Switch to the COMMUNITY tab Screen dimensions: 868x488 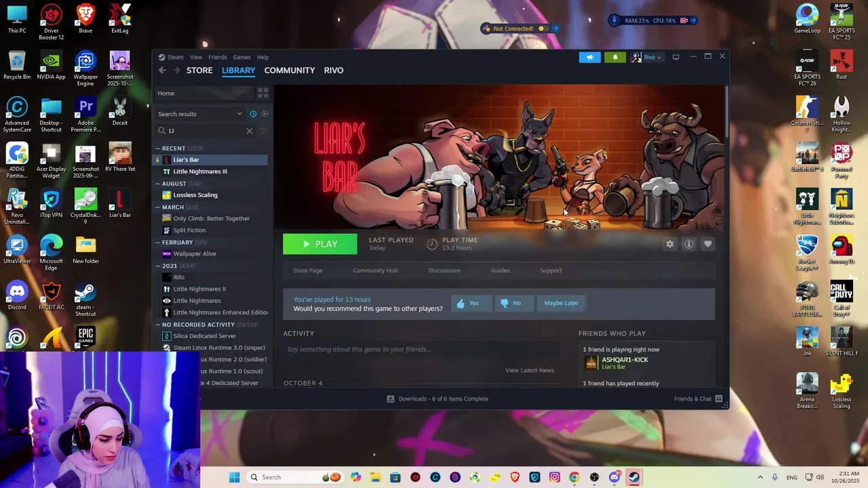[x=290, y=70]
